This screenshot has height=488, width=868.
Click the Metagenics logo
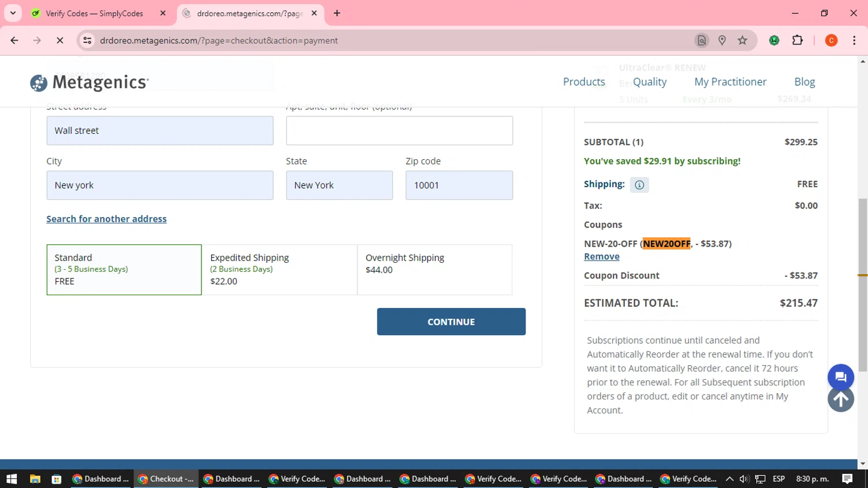coord(90,83)
